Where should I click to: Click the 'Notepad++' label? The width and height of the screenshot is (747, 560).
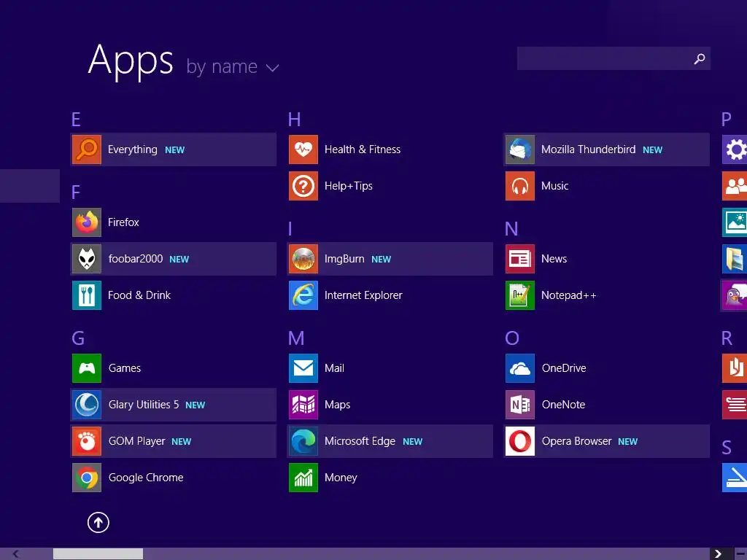569,295
